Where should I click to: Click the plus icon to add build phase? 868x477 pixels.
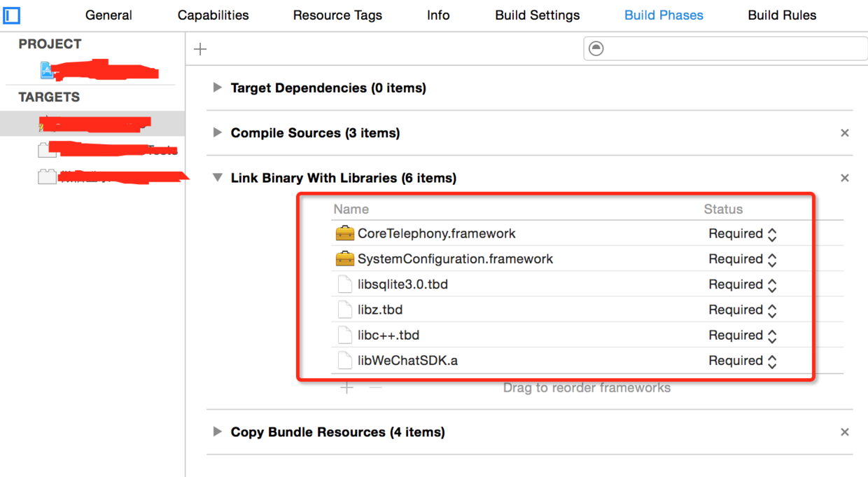[200, 49]
